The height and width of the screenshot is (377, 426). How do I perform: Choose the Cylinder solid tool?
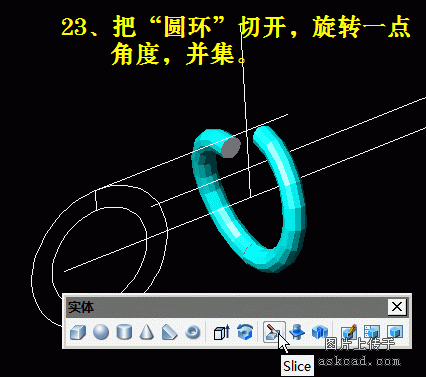click(124, 332)
